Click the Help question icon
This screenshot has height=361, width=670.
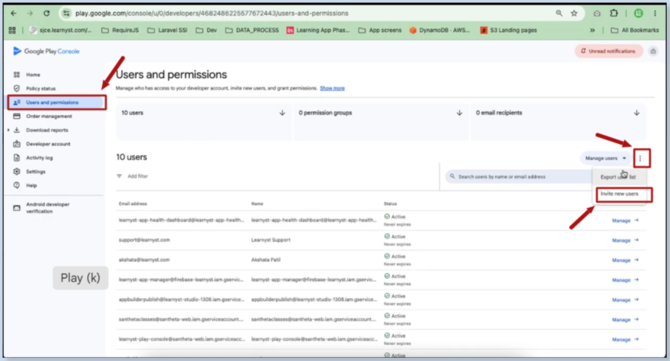(17, 185)
